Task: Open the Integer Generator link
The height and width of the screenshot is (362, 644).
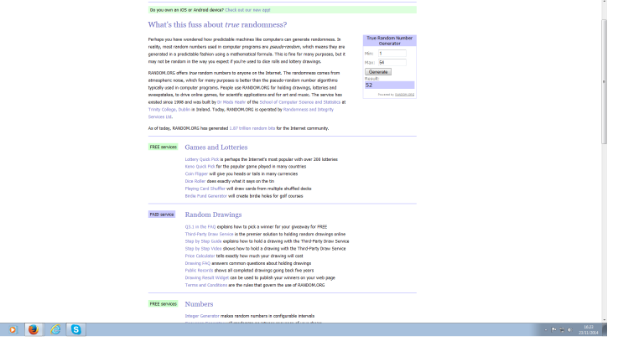Action: pyautogui.click(x=202, y=316)
